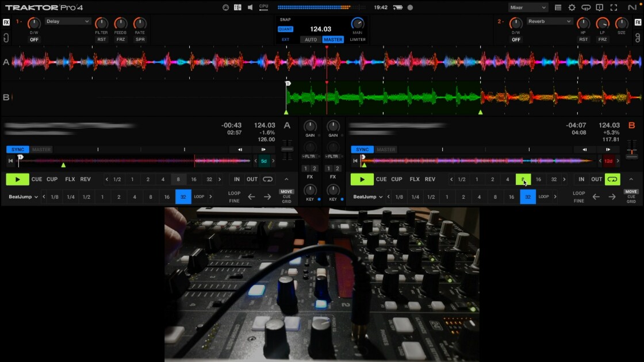Enable FLX mode on deck A

point(70,179)
